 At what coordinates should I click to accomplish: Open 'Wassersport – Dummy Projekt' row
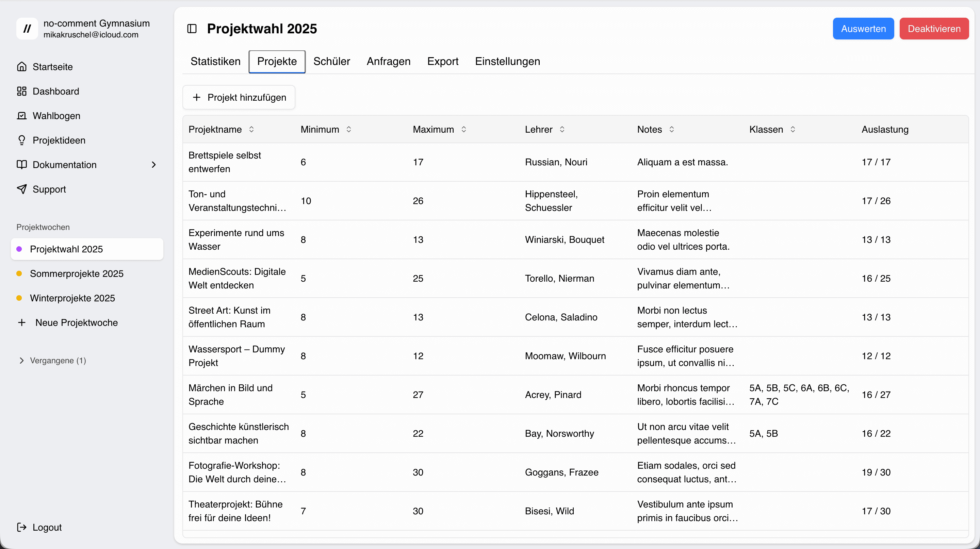tap(576, 356)
